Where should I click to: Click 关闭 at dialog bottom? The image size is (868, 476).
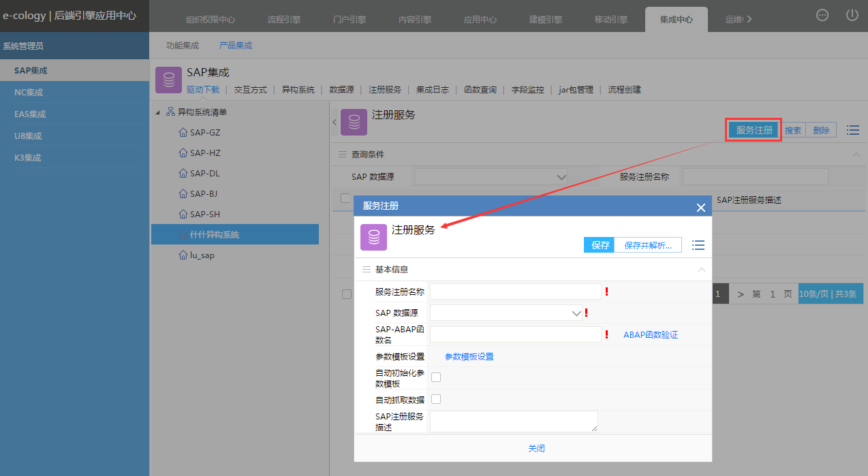tap(536, 449)
